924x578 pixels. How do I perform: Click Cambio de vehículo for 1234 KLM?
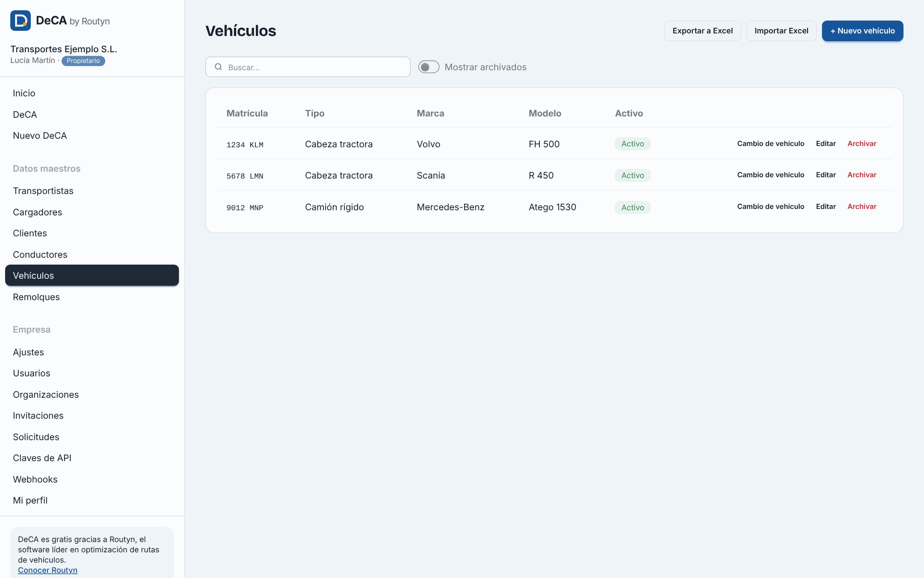(x=770, y=143)
